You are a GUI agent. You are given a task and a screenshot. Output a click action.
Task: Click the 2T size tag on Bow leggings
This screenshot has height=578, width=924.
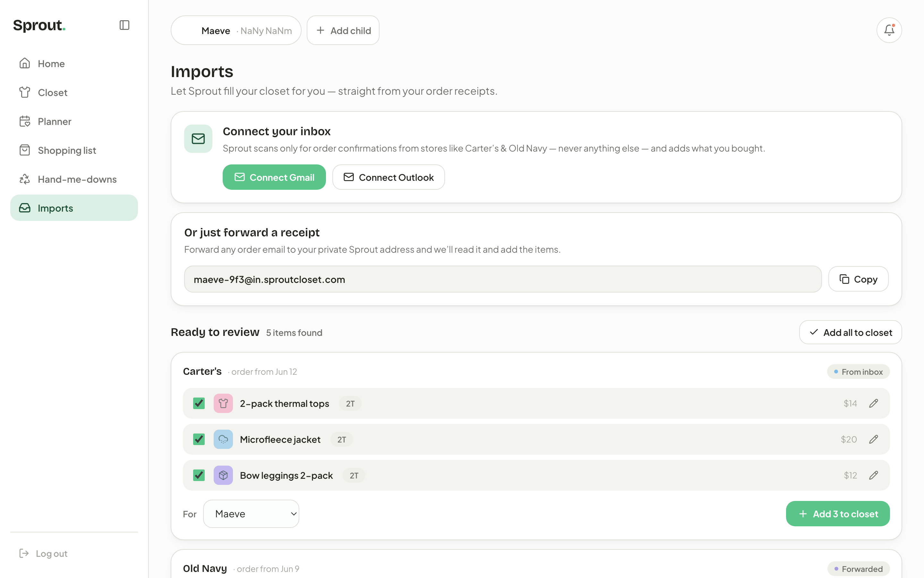coord(354,476)
